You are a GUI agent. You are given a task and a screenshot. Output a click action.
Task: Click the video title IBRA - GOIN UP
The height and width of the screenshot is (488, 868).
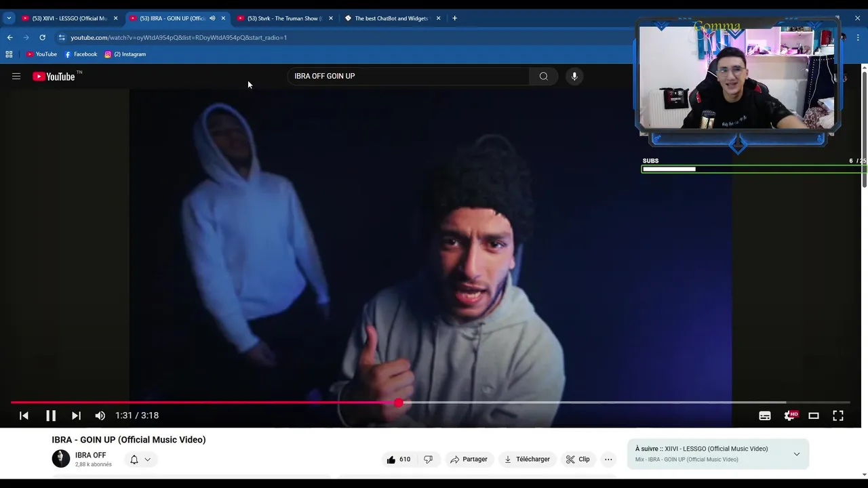(129, 440)
